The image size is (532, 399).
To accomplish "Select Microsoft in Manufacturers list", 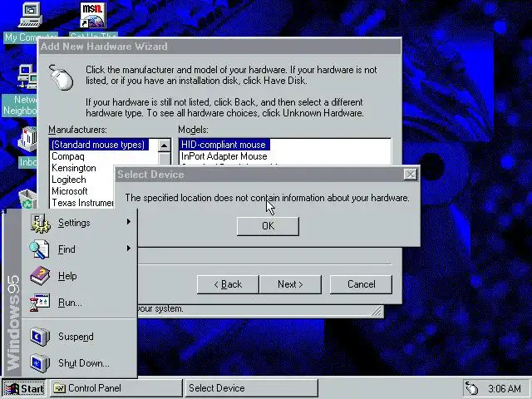I will tap(70, 191).
